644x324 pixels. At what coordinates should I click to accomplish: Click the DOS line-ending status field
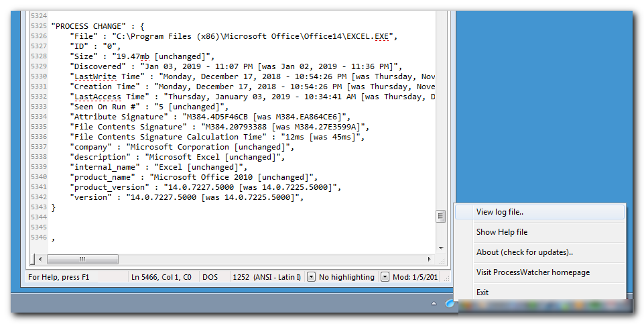pos(210,277)
